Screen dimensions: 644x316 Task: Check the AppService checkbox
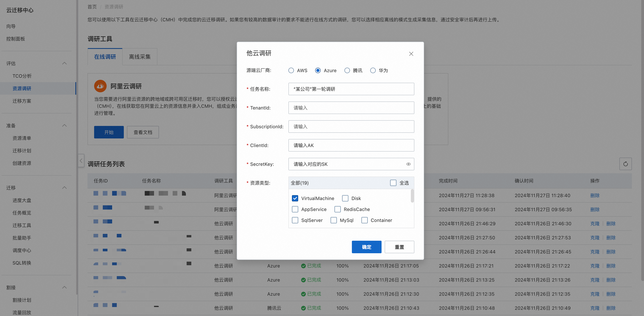[295, 209]
